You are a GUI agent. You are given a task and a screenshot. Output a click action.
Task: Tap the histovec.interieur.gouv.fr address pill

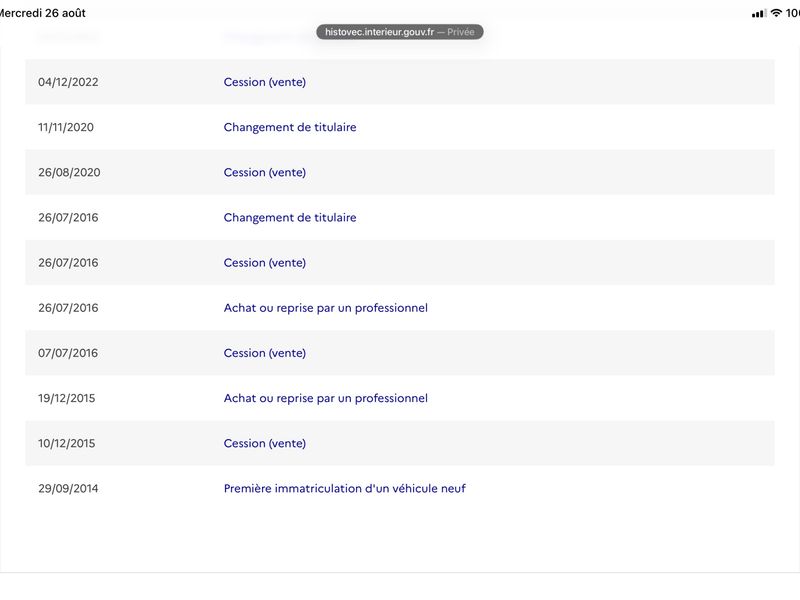coord(399,32)
